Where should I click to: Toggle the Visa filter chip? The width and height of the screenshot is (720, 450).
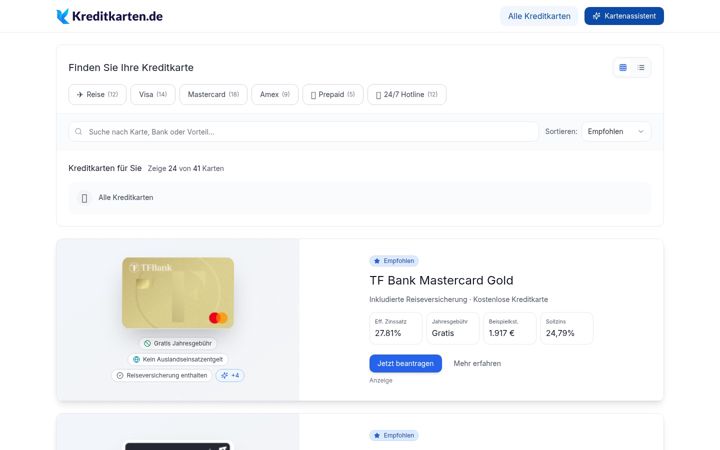click(x=153, y=95)
